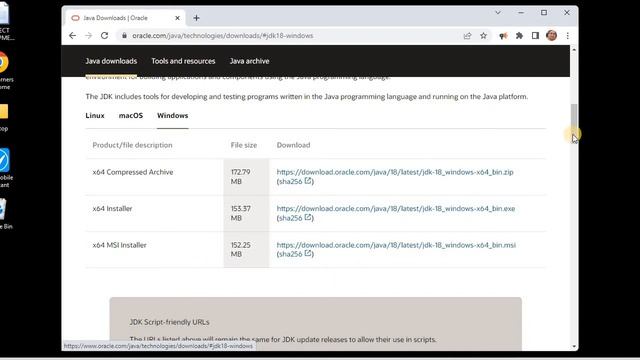Open the Java downloads nav item
The width and height of the screenshot is (640, 360).
pos(111,61)
